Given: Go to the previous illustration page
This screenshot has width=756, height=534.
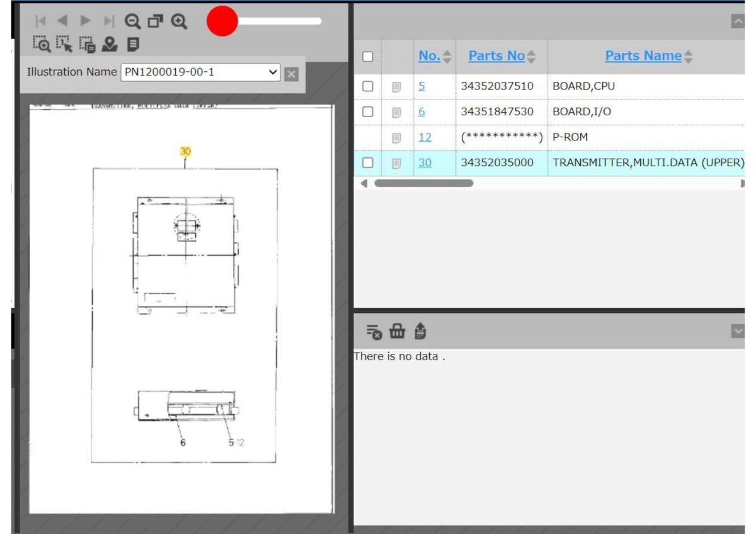Looking at the screenshot, I should tap(62, 21).
